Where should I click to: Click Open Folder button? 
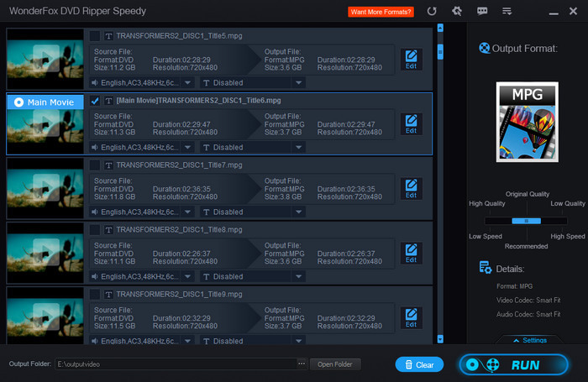(335, 364)
